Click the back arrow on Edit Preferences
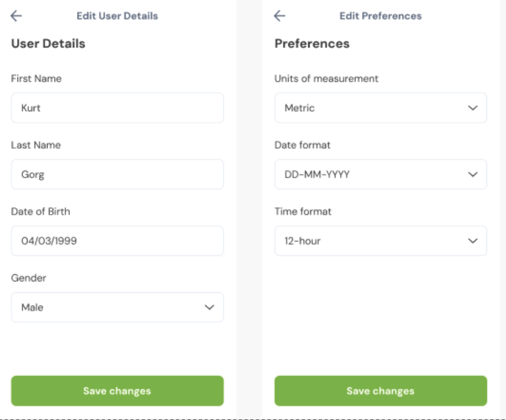This screenshot has width=506, height=420. pyautogui.click(x=279, y=15)
